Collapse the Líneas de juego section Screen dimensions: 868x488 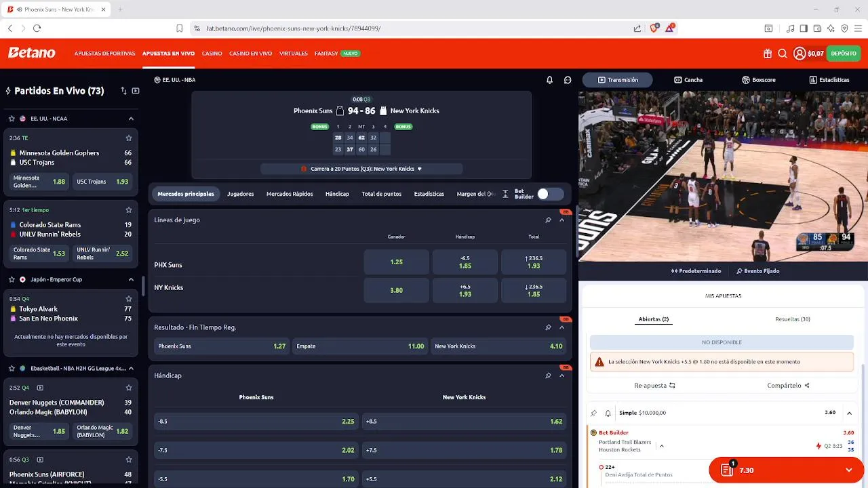[561, 220]
